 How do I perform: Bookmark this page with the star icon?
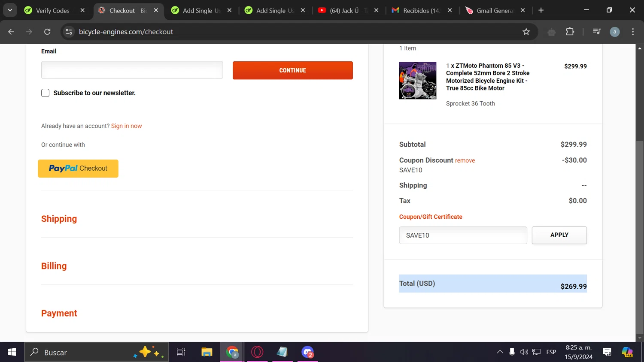click(x=526, y=32)
